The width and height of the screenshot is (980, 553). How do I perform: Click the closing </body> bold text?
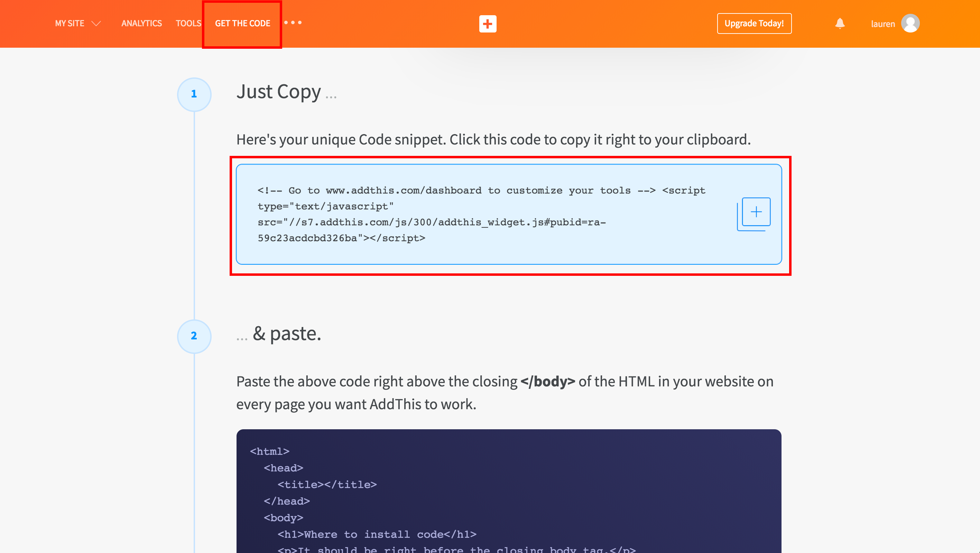tap(547, 382)
